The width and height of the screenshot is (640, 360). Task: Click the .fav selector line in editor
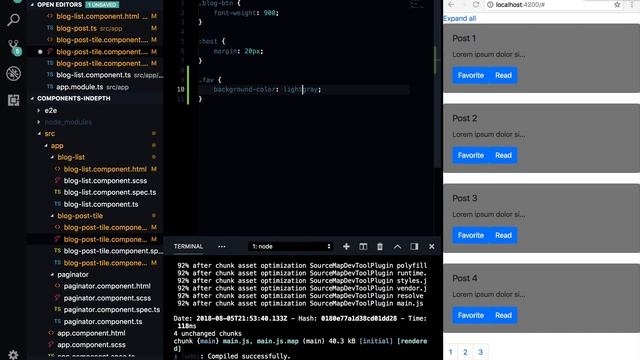point(210,80)
